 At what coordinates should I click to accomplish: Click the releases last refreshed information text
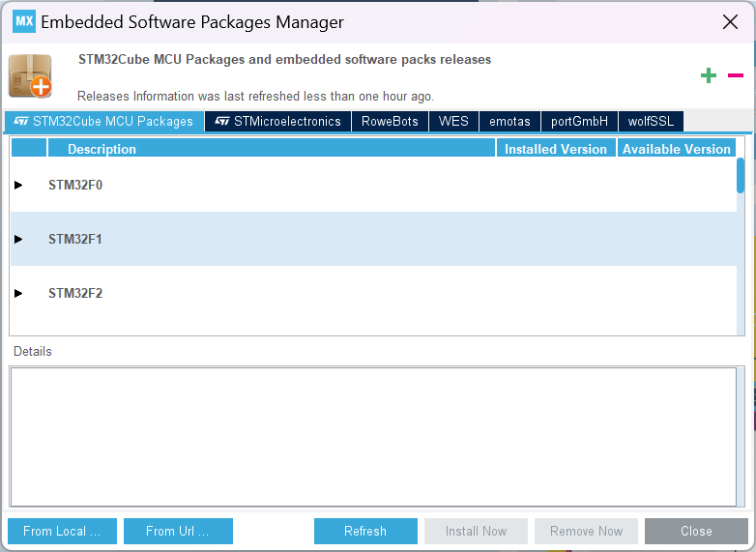coord(255,97)
